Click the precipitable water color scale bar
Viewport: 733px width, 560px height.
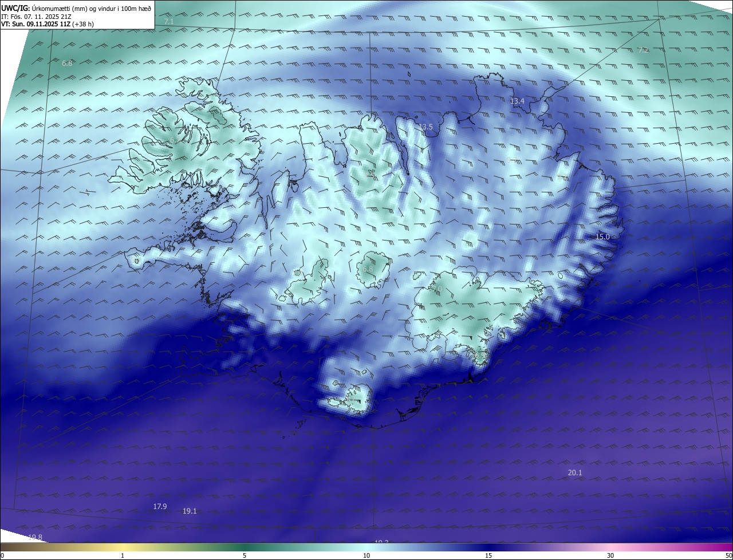point(366,547)
